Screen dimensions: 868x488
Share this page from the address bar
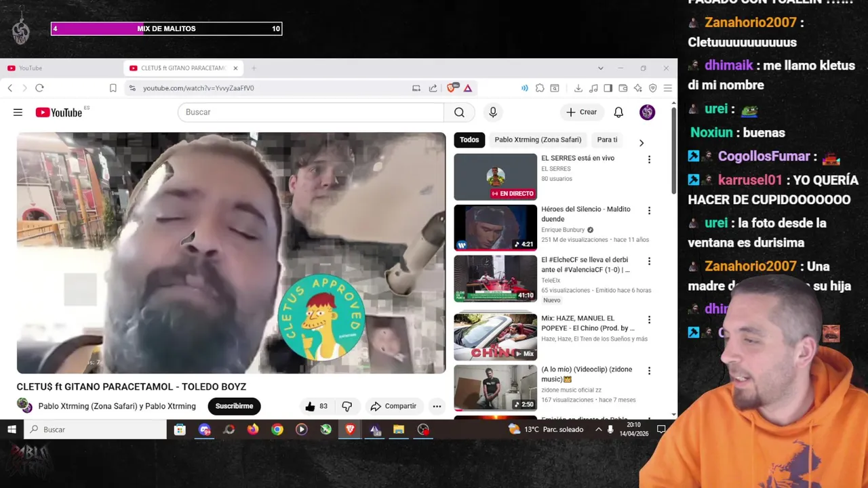point(433,88)
